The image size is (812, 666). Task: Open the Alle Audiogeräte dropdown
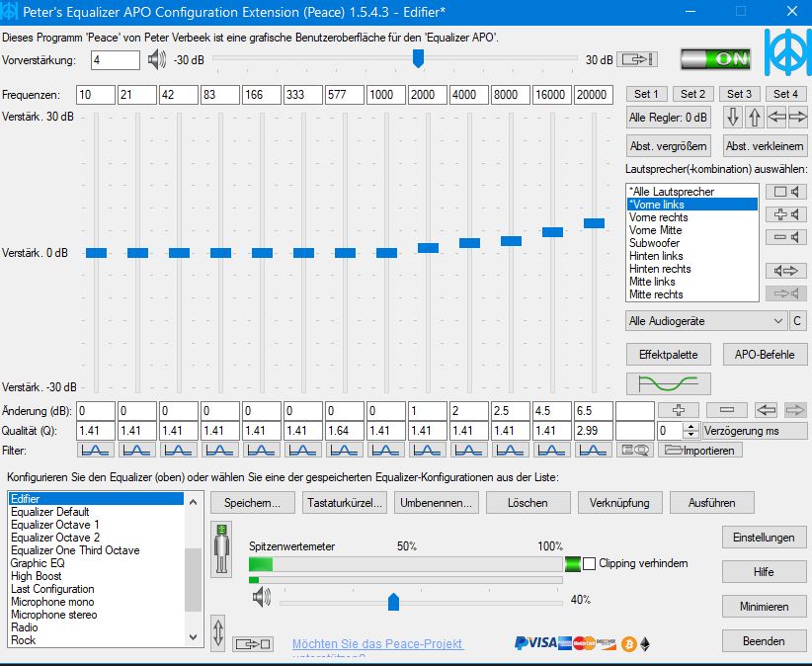[706, 321]
